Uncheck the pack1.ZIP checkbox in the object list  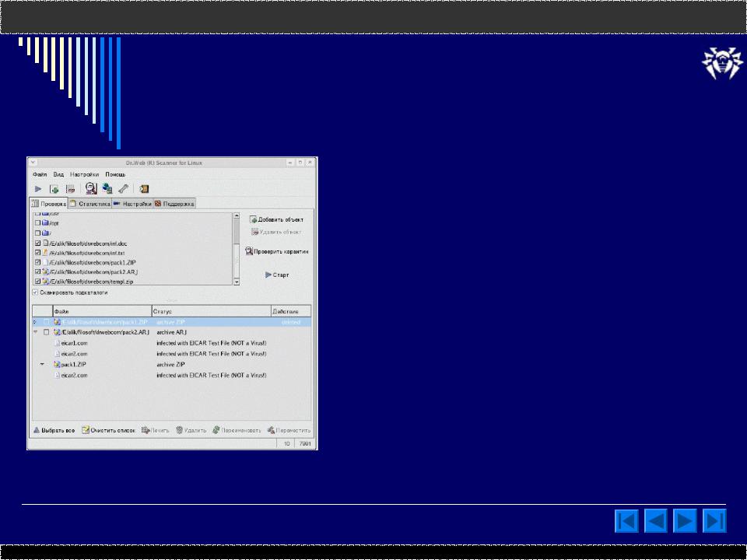(37, 262)
